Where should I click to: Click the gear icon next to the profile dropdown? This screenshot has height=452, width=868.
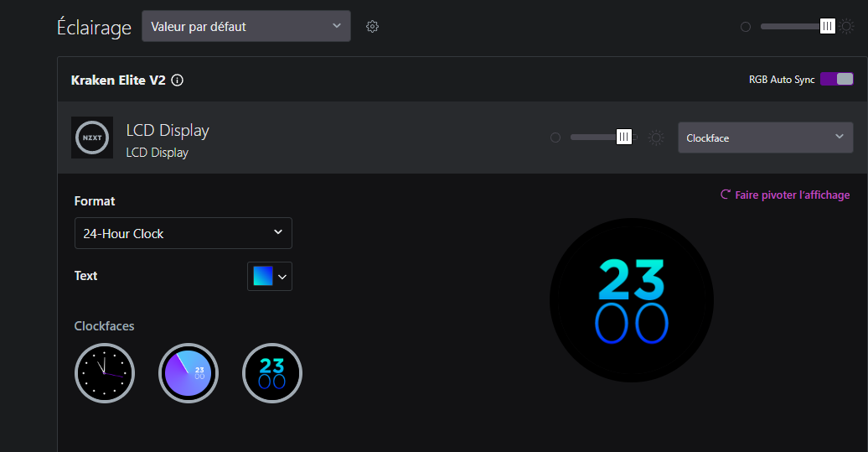coord(373,27)
